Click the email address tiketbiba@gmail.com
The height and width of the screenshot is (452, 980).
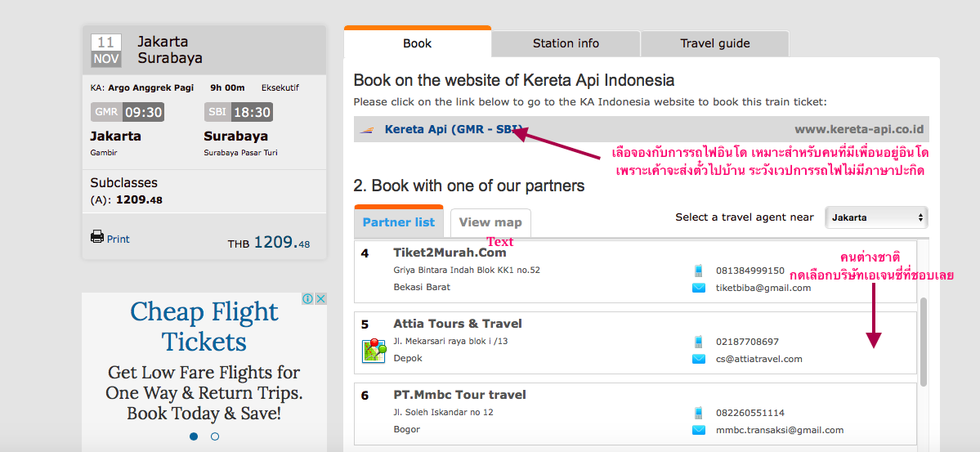[763, 288]
